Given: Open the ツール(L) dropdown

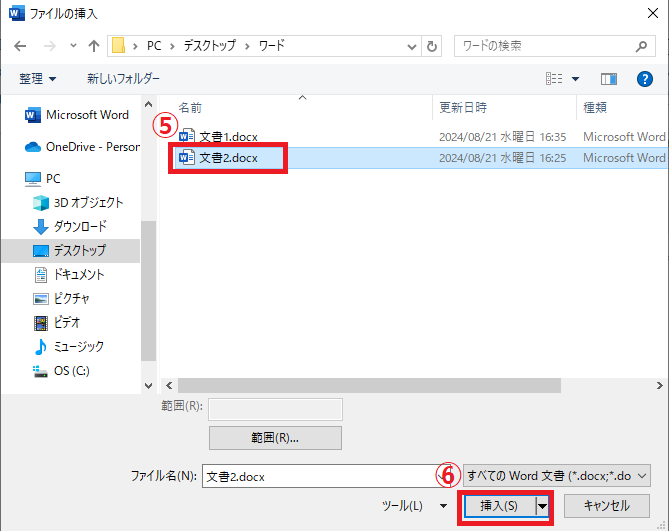Looking at the screenshot, I should click(x=414, y=506).
